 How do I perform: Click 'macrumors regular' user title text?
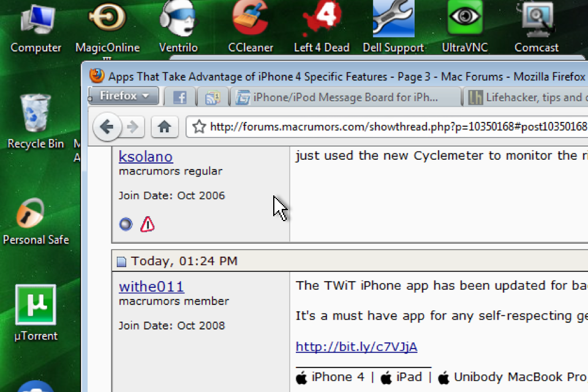coord(171,171)
